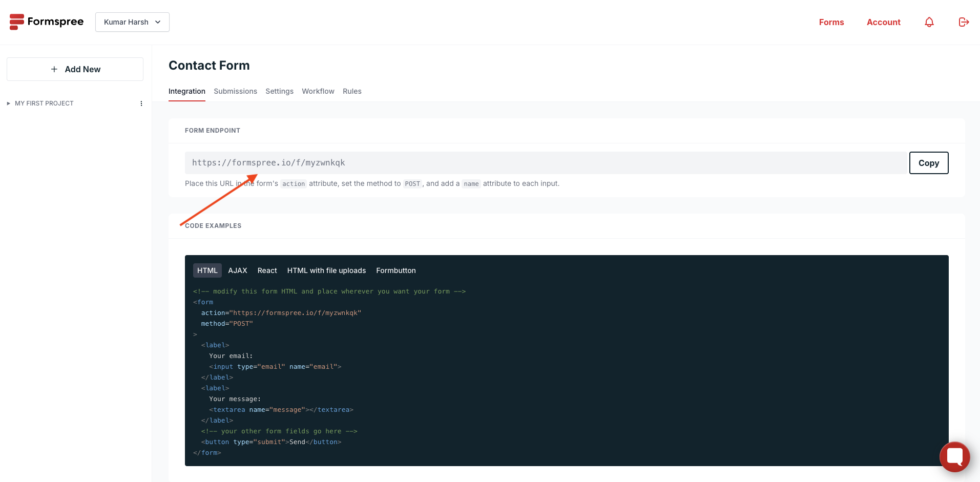Viewport: 980px width, 482px height.
Task: Click the Formspree logo
Action: 46,22
